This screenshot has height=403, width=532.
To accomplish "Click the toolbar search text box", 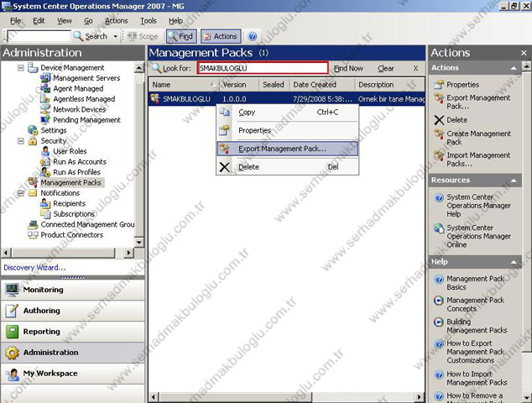I will (x=39, y=36).
